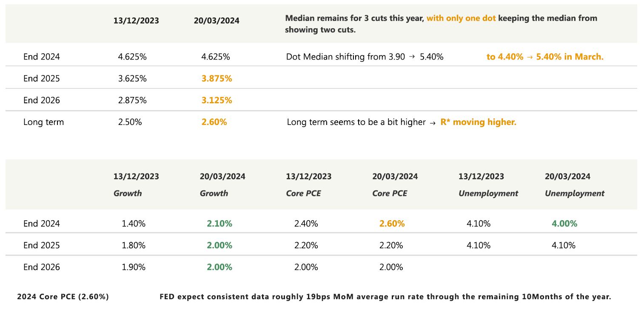Select the 1.90% growth cell

134,267
